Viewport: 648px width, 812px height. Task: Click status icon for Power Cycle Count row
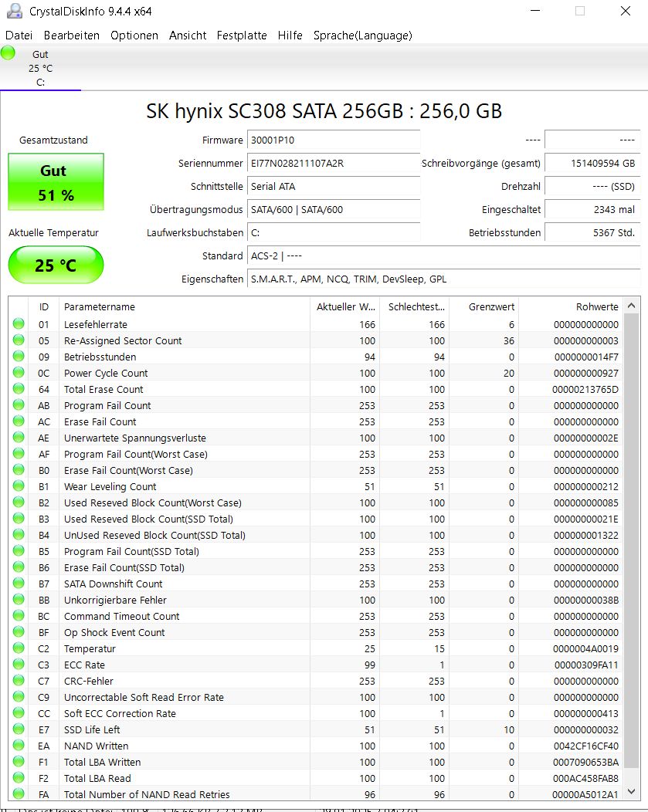pos(19,372)
